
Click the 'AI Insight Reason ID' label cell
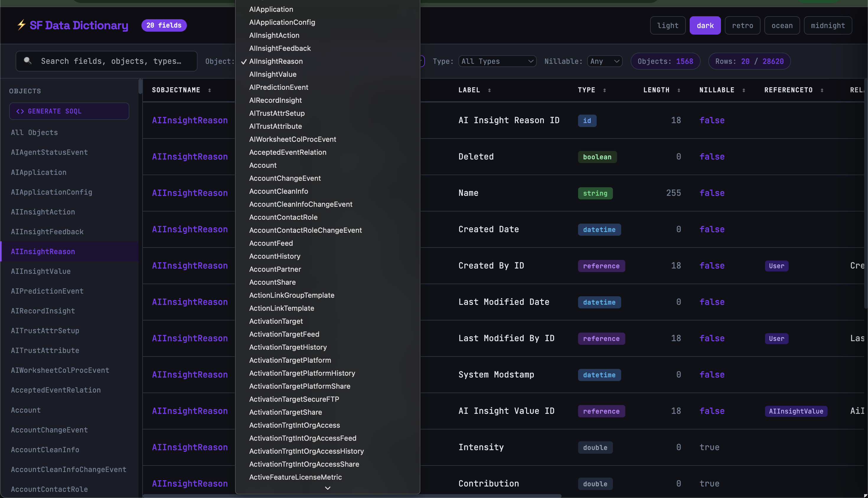(509, 121)
